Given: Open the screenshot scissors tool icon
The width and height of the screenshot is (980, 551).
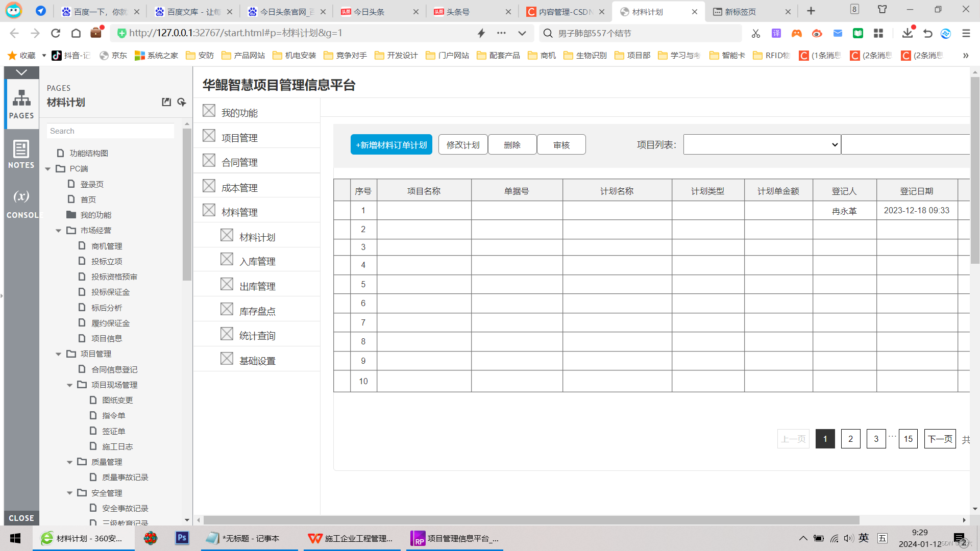Looking at the screenshot, I should (756, 33).
